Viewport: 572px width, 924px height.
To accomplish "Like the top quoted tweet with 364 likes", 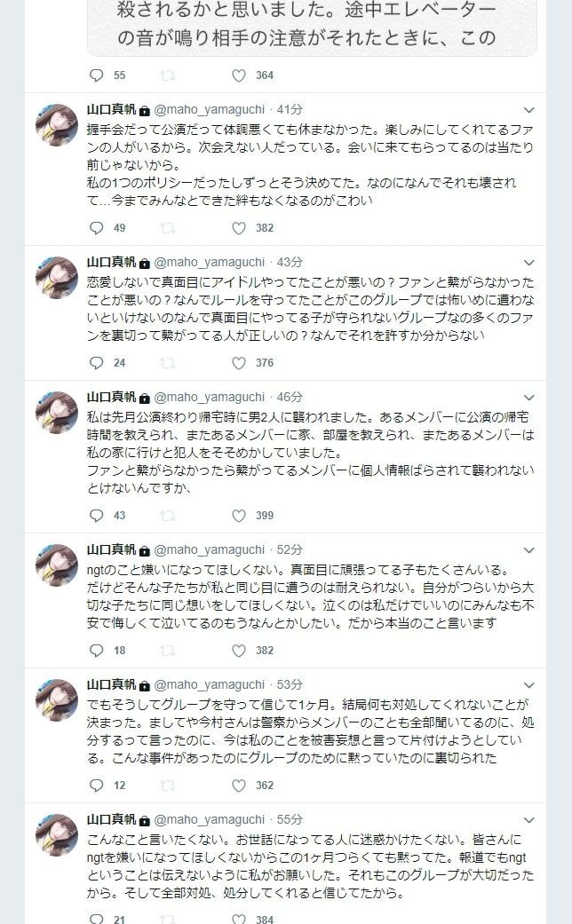I will [238, 75].
